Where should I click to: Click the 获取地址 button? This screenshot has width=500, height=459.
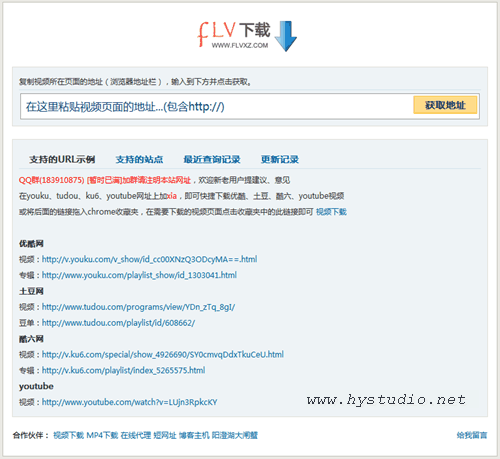click(445, 105)
